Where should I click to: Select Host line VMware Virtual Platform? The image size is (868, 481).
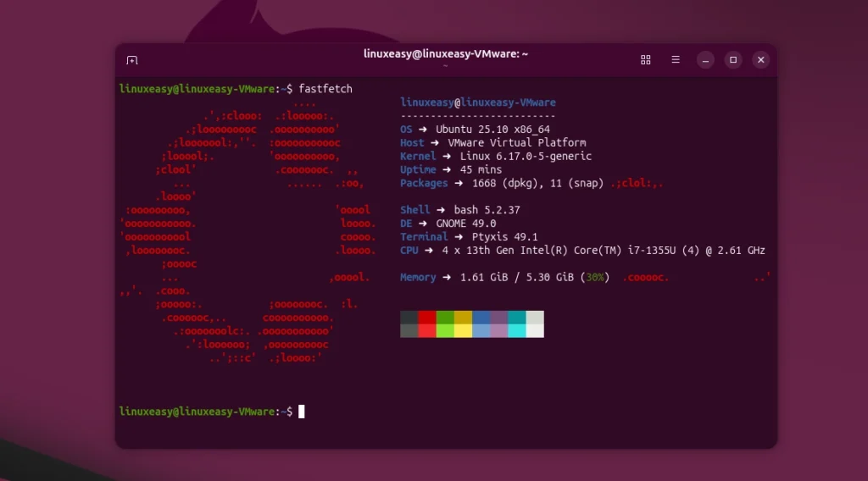point(493,142)
